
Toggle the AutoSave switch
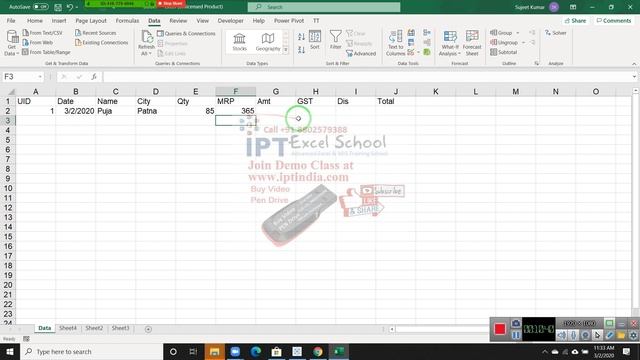[40, 7]
